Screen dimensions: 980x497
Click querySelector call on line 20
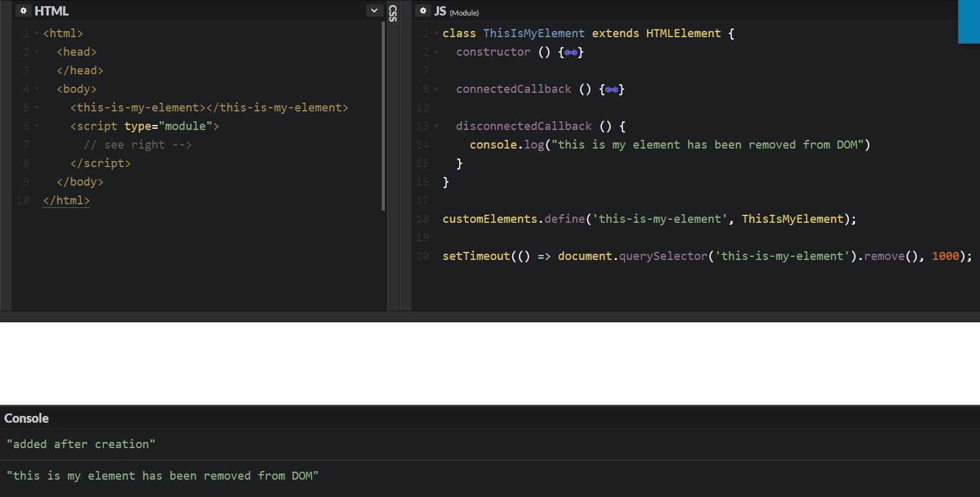pos(663,256)
